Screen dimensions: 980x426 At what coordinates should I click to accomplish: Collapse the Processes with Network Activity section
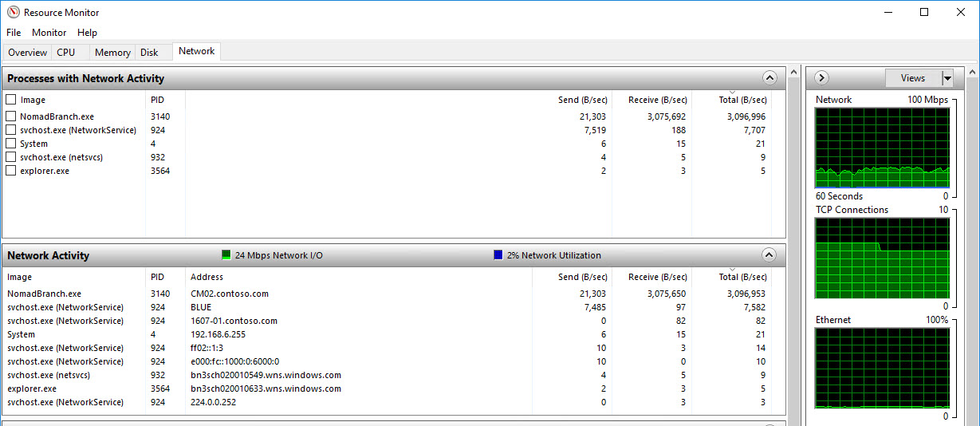769,78
